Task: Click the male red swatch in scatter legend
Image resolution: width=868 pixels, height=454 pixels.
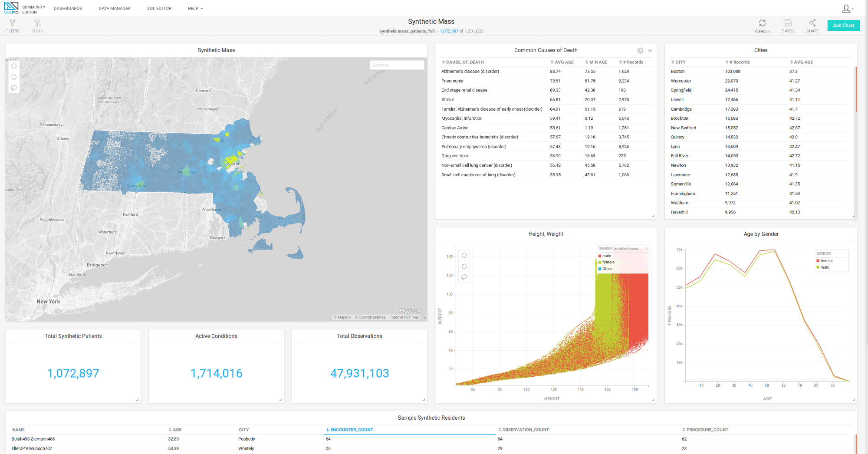Action: point(600,256)
